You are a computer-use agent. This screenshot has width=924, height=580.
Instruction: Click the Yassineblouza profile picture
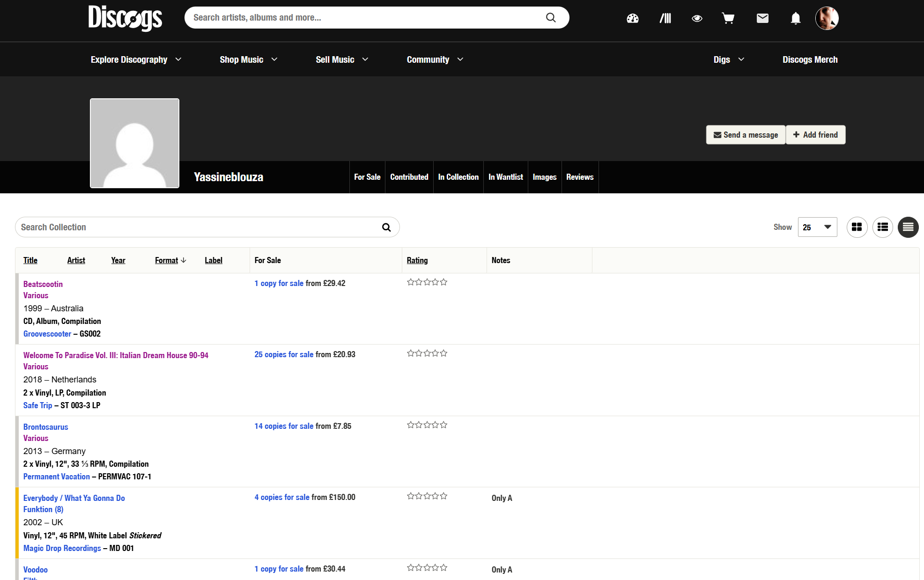(134, 143)
